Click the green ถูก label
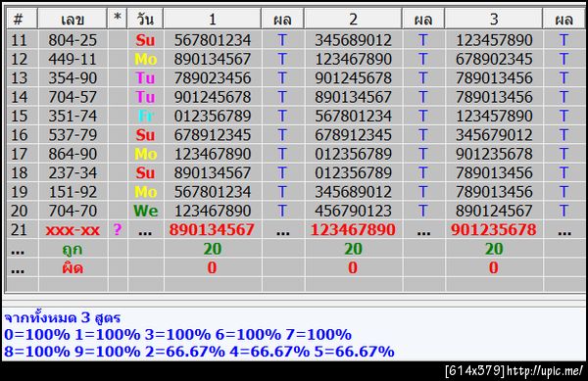The width and height of the screenshot is (588, 381). click(73, 250)
